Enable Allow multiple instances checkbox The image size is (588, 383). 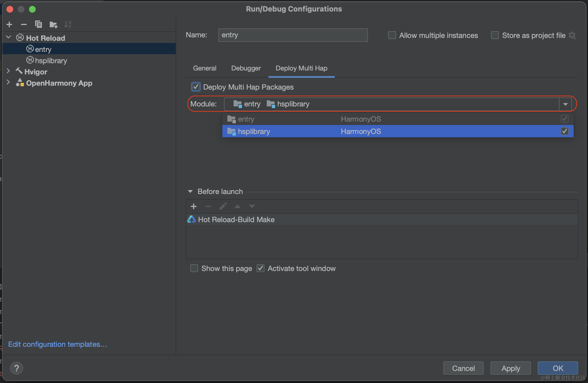click(x=392, y=35)
